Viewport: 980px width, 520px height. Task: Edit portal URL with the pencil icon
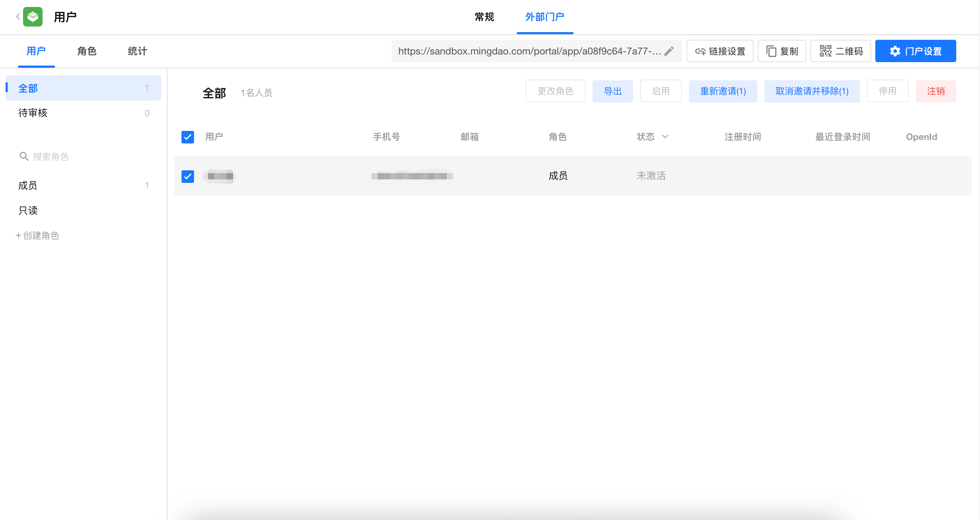click(x=669, y=51)
